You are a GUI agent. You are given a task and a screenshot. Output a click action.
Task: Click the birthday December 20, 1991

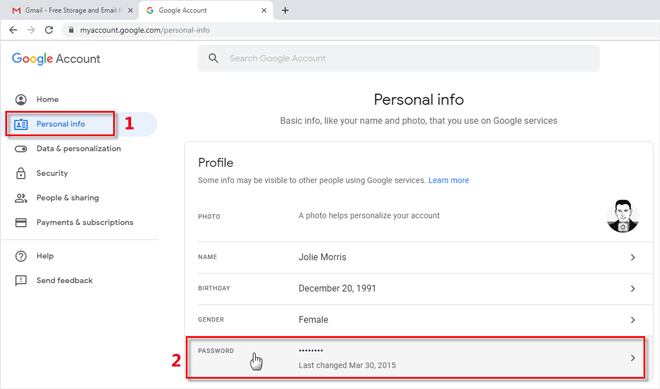coord(337,288)
